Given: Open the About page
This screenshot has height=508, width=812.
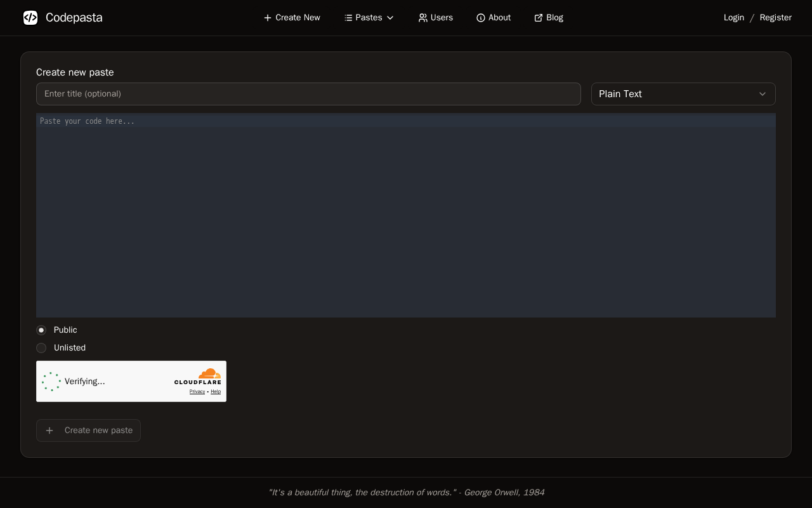Looking at the screenshot, I should (x=494, y=18).
